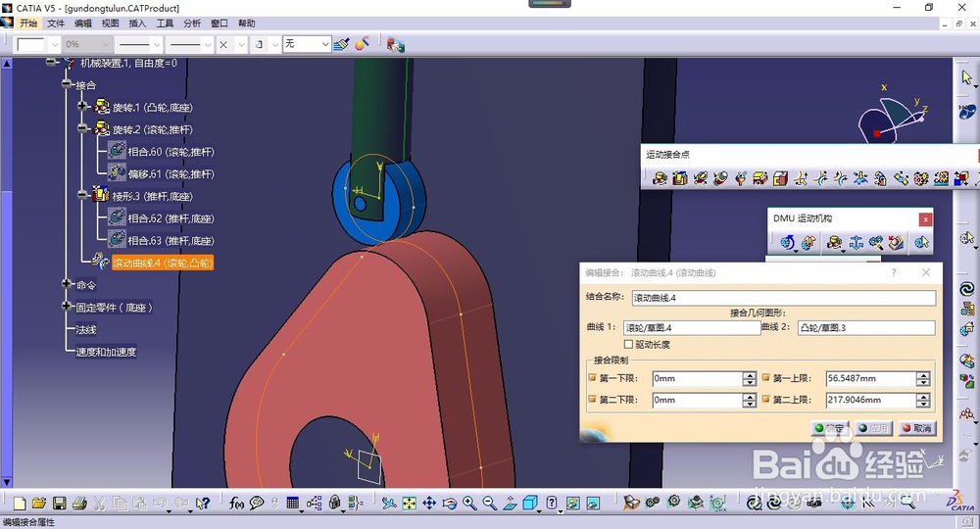The height and width of the screenshot is (529, 980).
Task: Click the prismatic joint icon in 运动接合点 toolbar
Action: 680,178
